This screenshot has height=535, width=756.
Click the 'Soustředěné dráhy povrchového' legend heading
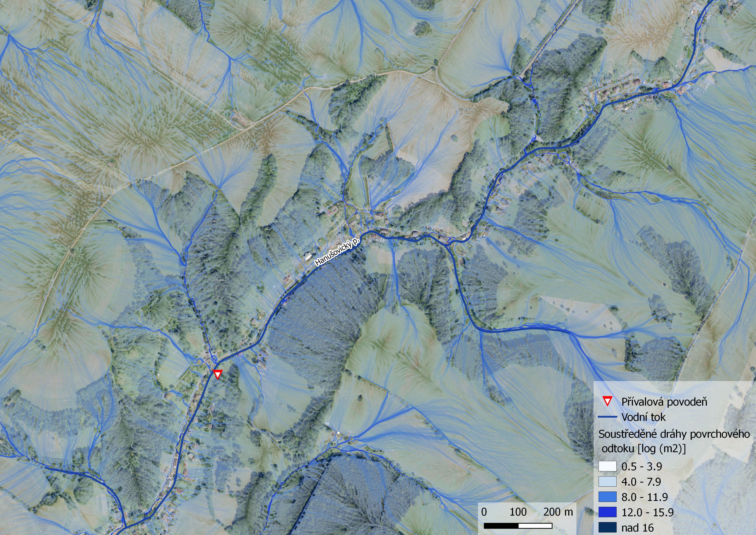pyautogui.click(x=674, y=434)
